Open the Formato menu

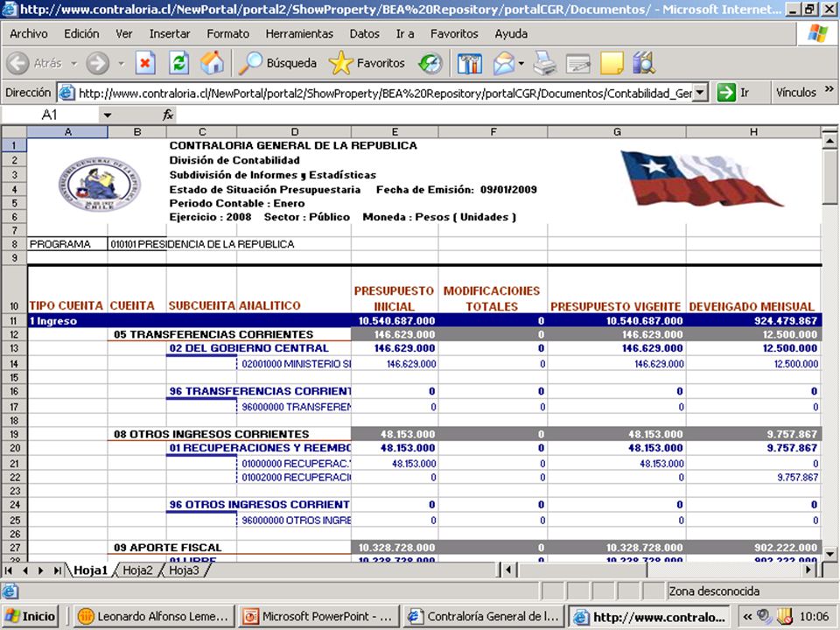pos(227,34)
